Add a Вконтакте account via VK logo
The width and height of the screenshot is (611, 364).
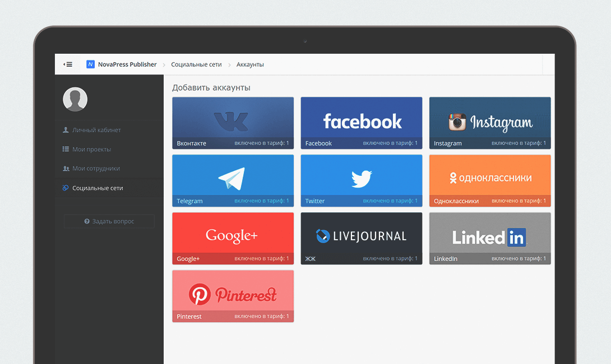pos(231,122)
